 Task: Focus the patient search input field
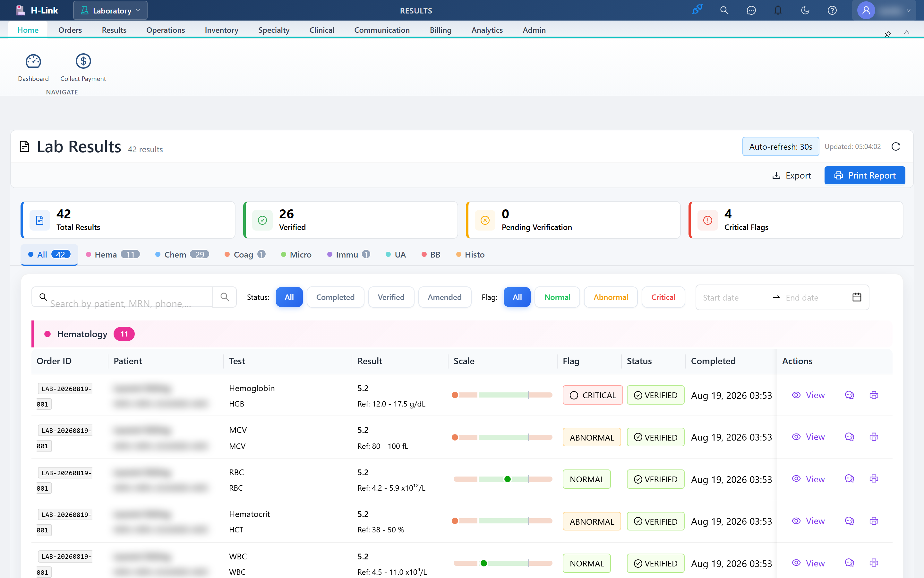tap(122, 297)
